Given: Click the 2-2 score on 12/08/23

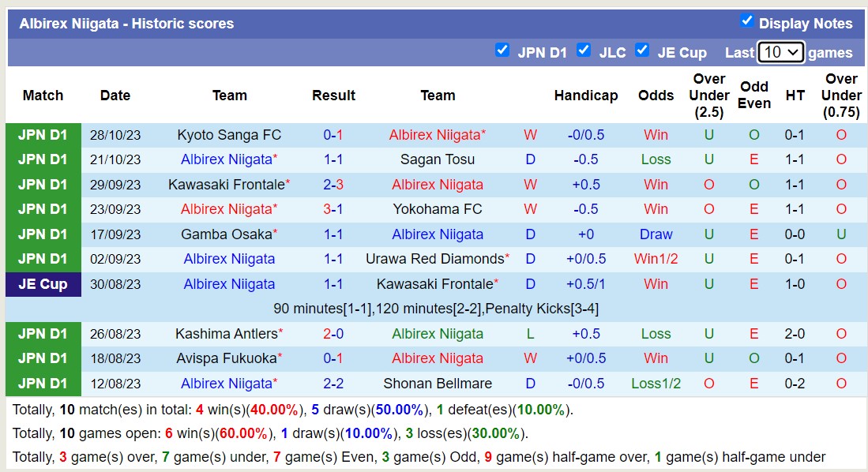Looking at the screenshot, I should [333, 384].
